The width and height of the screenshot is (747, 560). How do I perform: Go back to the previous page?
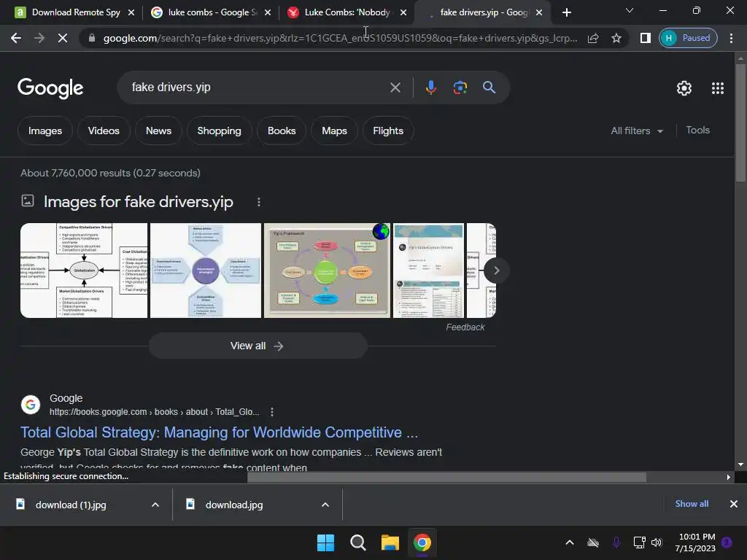pyautogui.click(x=16, y=38)
